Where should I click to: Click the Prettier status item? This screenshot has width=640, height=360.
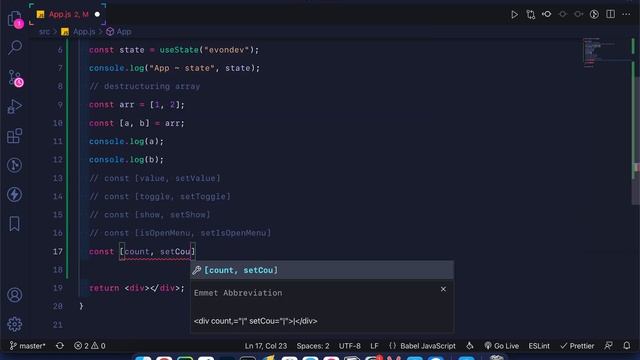pyautogui.click(x=577, y=346)
